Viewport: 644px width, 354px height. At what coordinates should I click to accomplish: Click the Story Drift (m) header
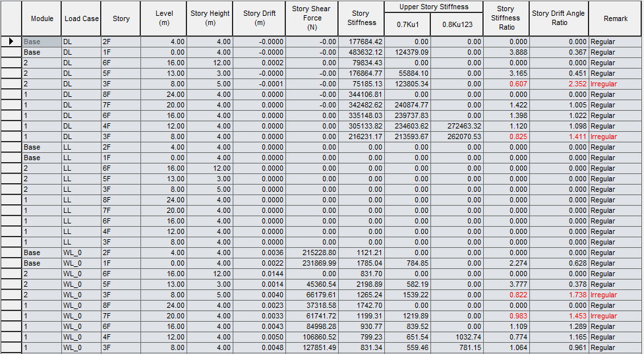(260, 18)
